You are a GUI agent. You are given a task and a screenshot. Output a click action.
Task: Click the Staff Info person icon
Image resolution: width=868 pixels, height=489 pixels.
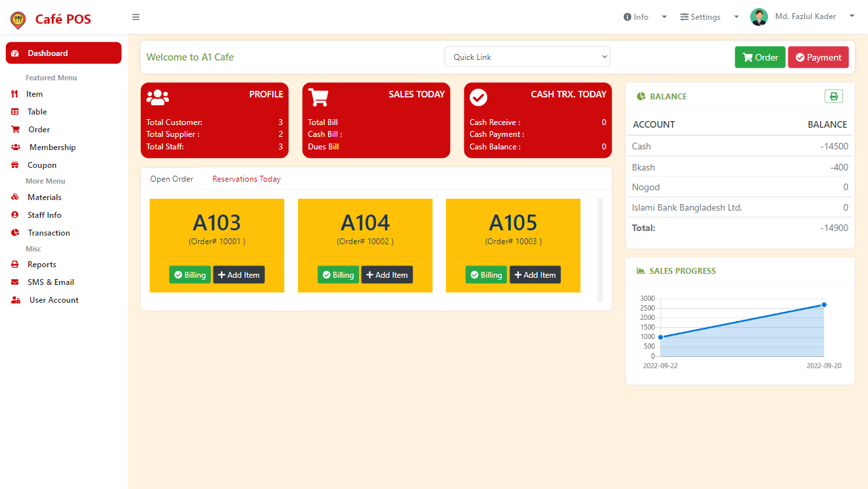pos(14,215)
